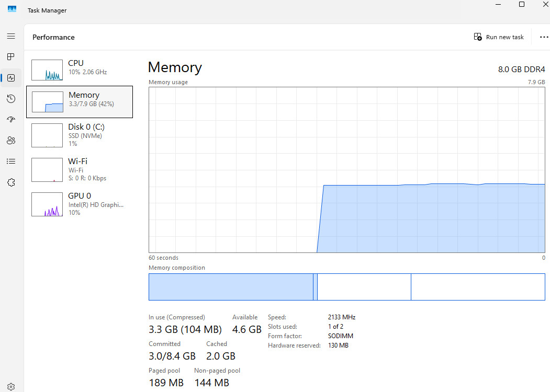Open the Users page icon
This screenshot has height=392, width=550.
[11, 141]
